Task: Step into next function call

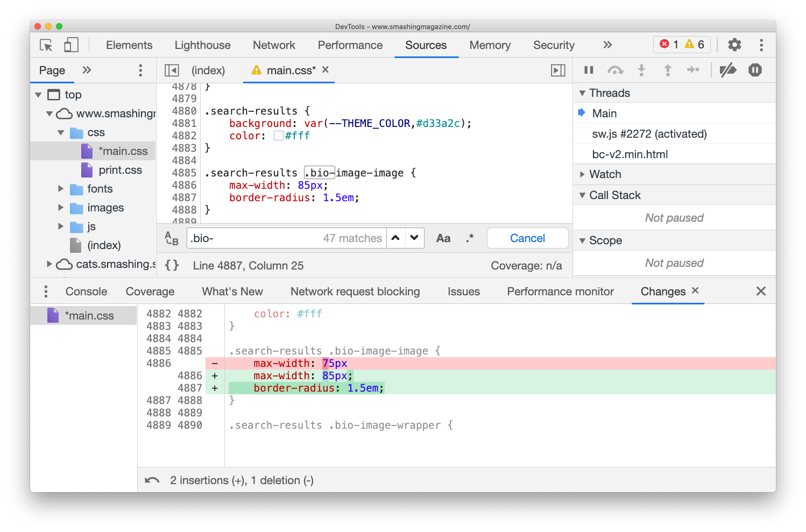Action: tap(641, 70)
